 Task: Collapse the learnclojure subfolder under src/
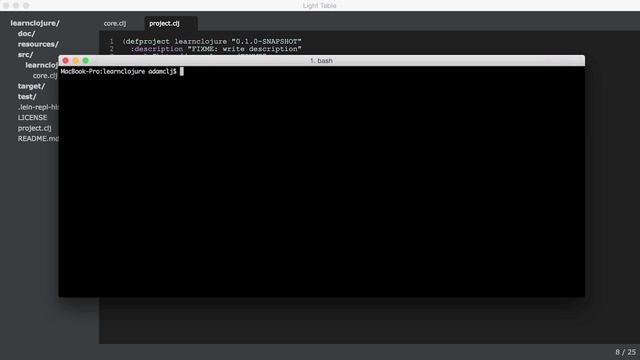[41, 65]
